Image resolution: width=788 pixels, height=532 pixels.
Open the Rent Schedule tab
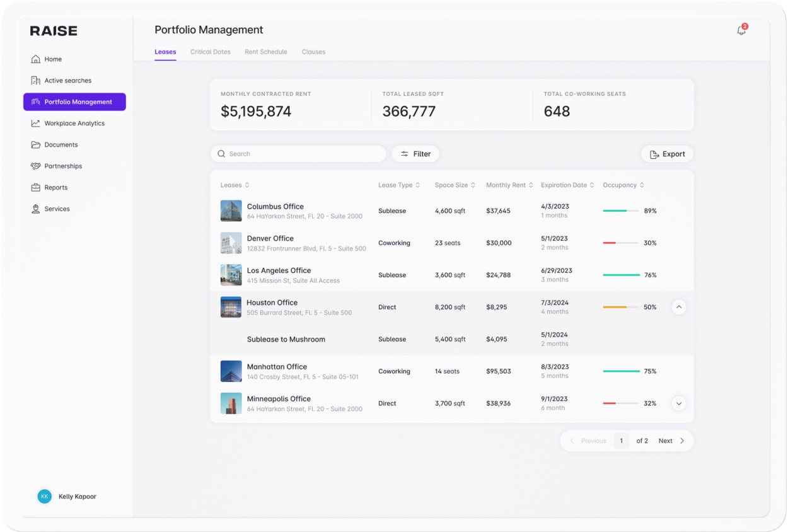pyautogui.click(x=266, y=52)
